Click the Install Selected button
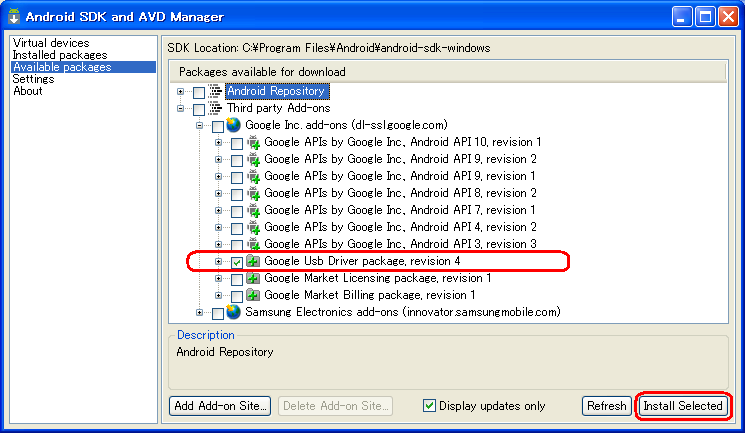 click(x=683, y=406)
